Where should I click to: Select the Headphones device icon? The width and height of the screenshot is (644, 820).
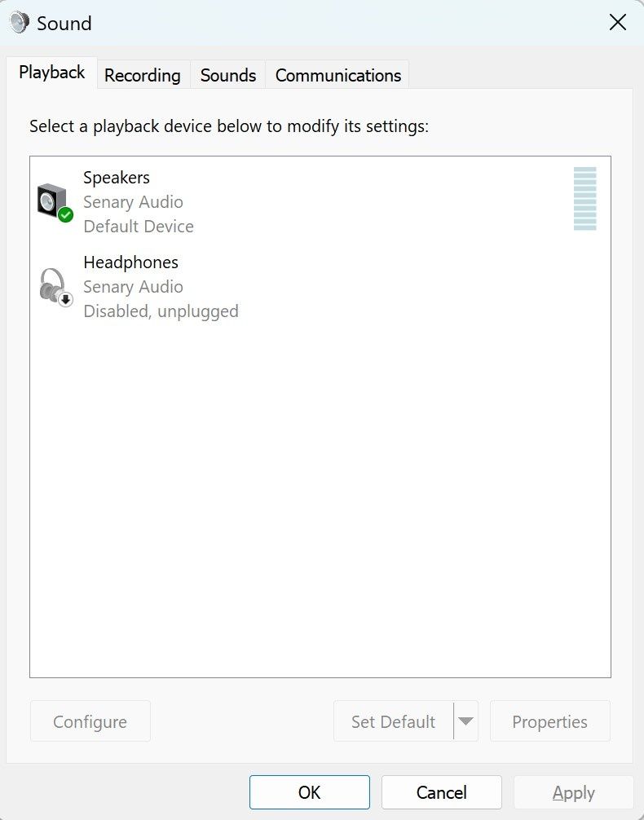(54, 285)
